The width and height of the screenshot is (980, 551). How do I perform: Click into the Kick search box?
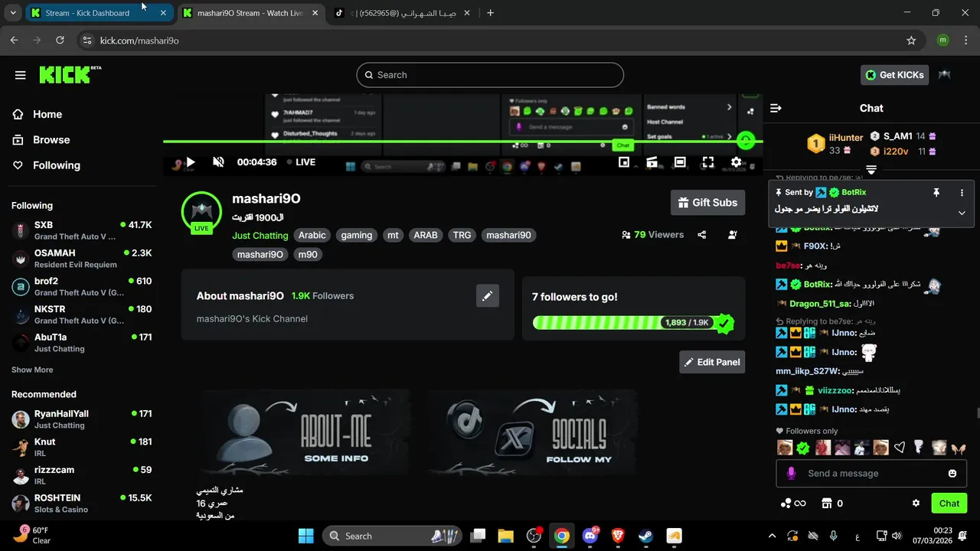[x=490, y=75]
